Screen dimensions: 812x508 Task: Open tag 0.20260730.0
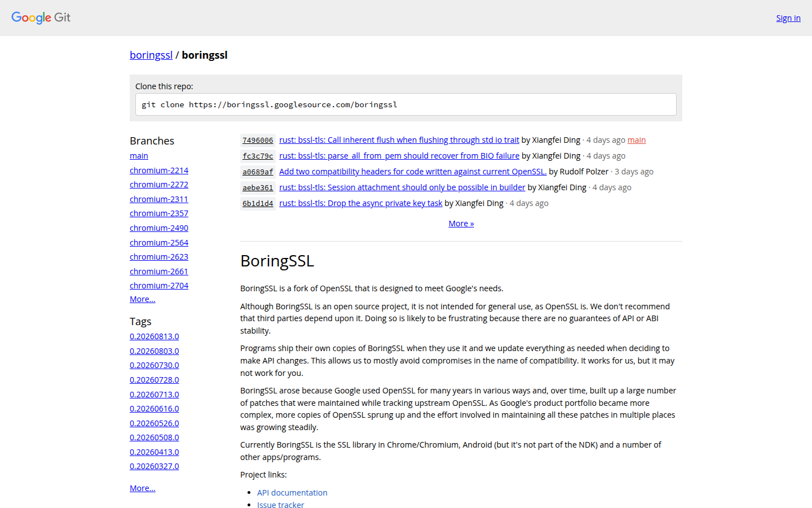[x=155, y=365]
